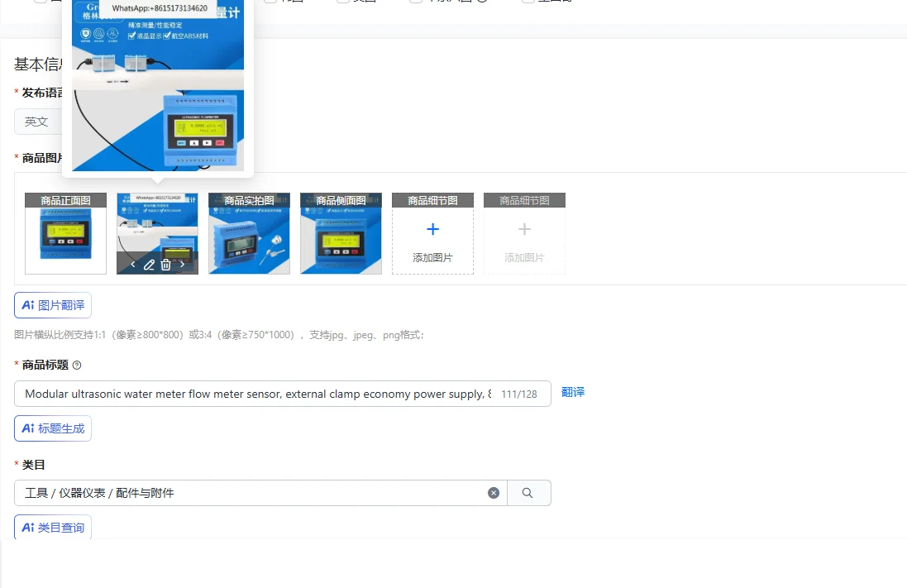Click the 图片横纵比例支持1:1 image format hint

tap(219, 335)
